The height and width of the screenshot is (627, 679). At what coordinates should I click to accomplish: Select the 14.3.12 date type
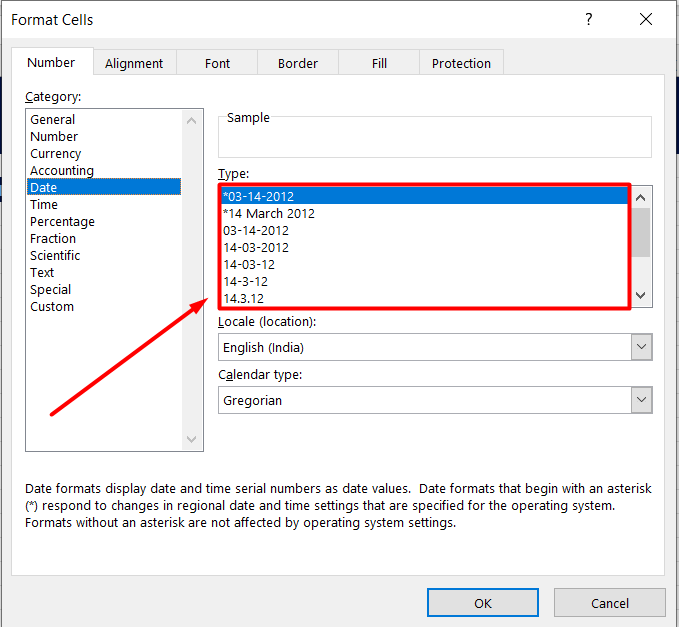[424, 298]
